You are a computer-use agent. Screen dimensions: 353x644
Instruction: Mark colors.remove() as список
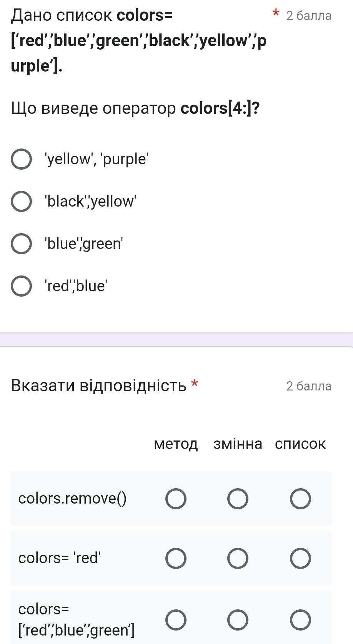[300, 499]
